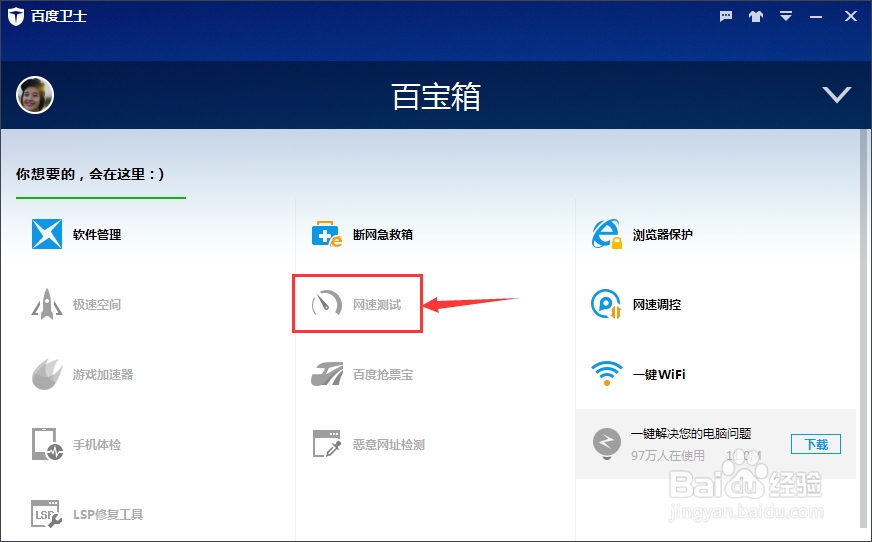Screen dimensions: 872x542
Task: Click the 极速空间 label
Action: click(97, 305)
